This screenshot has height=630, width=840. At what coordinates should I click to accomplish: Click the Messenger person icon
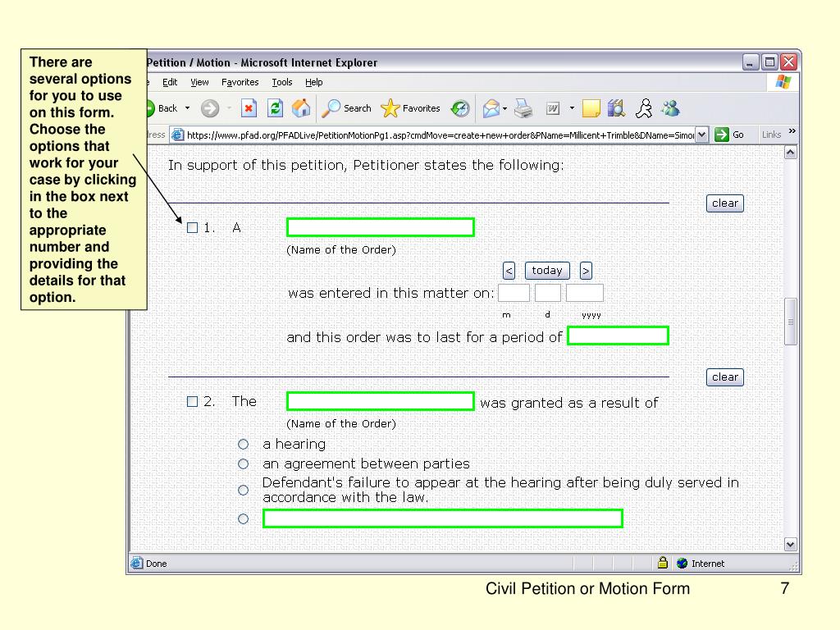point(644,108)
